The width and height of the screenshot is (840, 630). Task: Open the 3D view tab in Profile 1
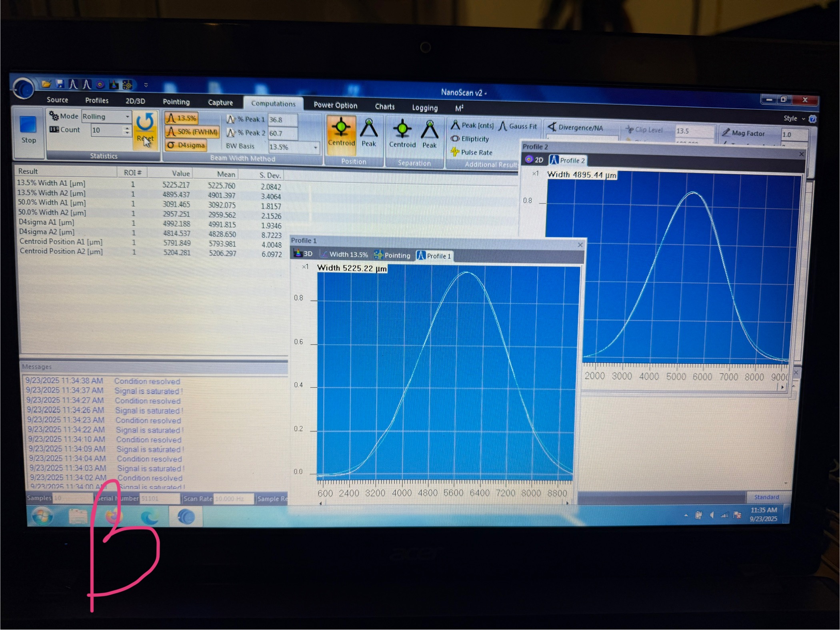(x=303, y=253)
